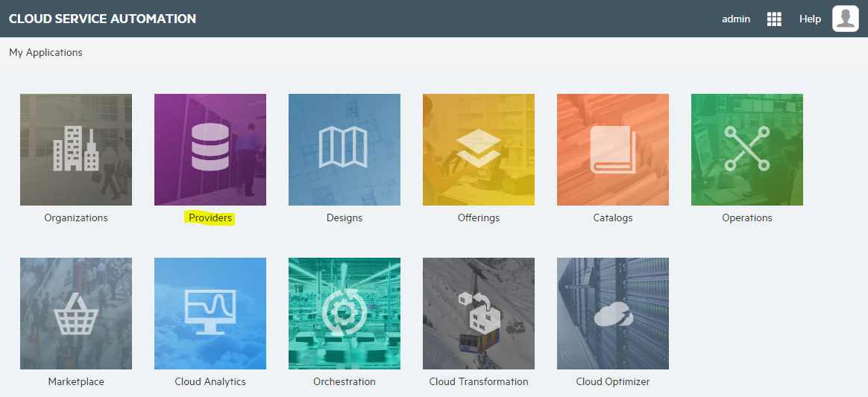The width and height of the screenshot is (868, 397).
Task: Open the applications grid launcher icon
Action: tap(774, 19)
